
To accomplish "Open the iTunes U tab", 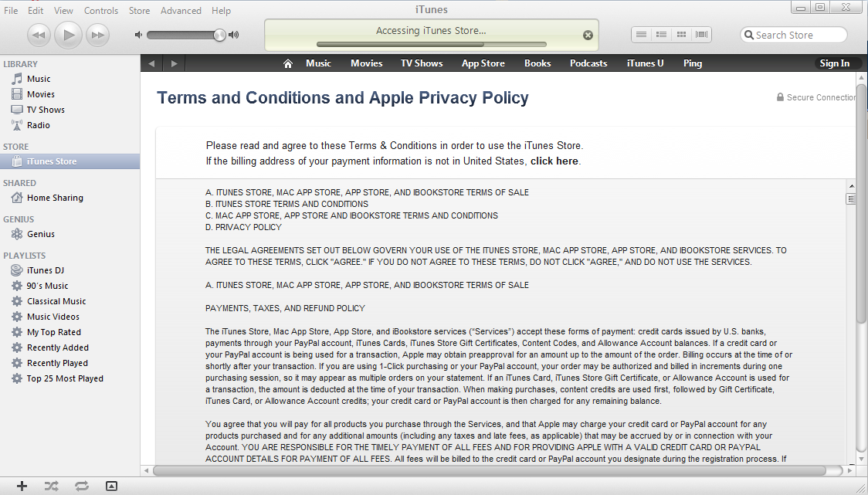I will pyautogui.click(x=645, y=63).
